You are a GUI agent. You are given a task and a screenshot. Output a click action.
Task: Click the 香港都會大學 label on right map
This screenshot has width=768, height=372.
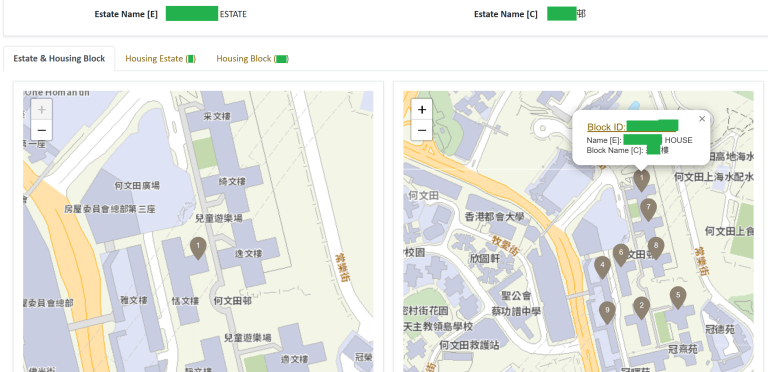point(494,216)
